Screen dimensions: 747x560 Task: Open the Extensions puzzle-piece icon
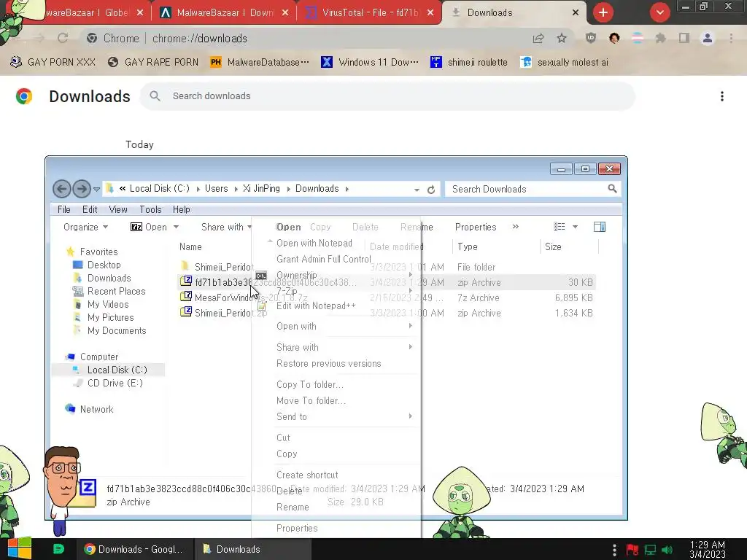click(660, 38)
